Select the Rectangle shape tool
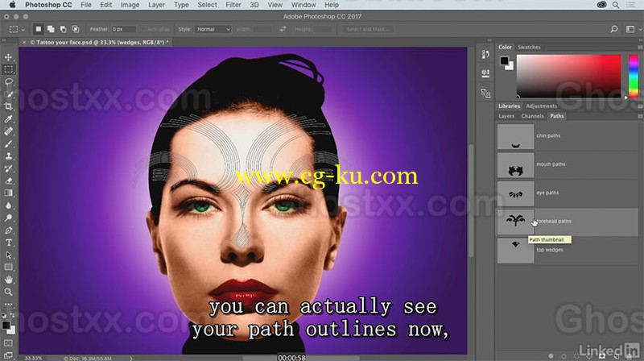 pos(8,268)
